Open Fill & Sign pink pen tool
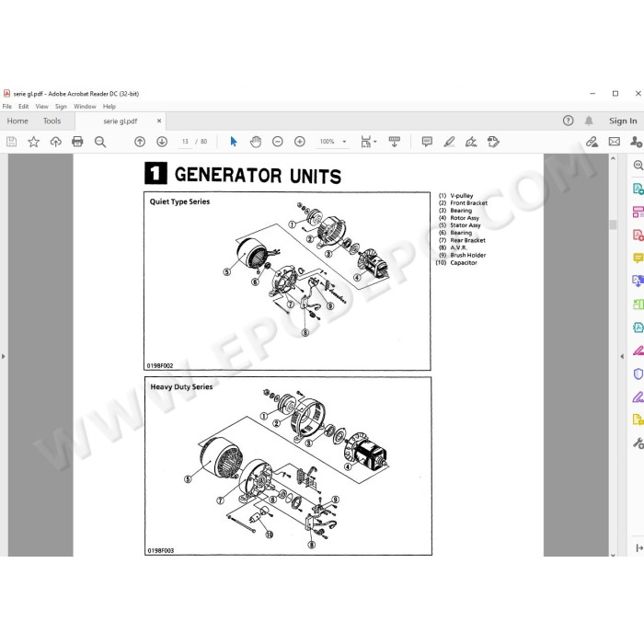Viewport: 644px width, 644px height. point(638,351)
